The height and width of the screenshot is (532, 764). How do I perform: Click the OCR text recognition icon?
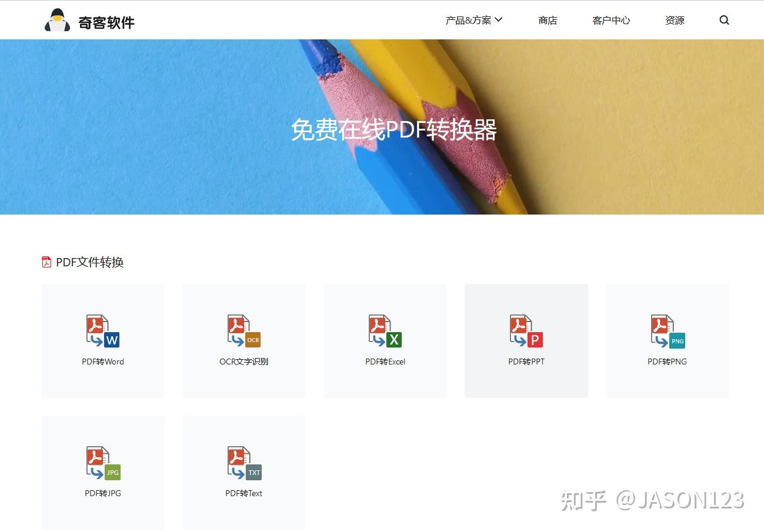click(x=244, y=331)
